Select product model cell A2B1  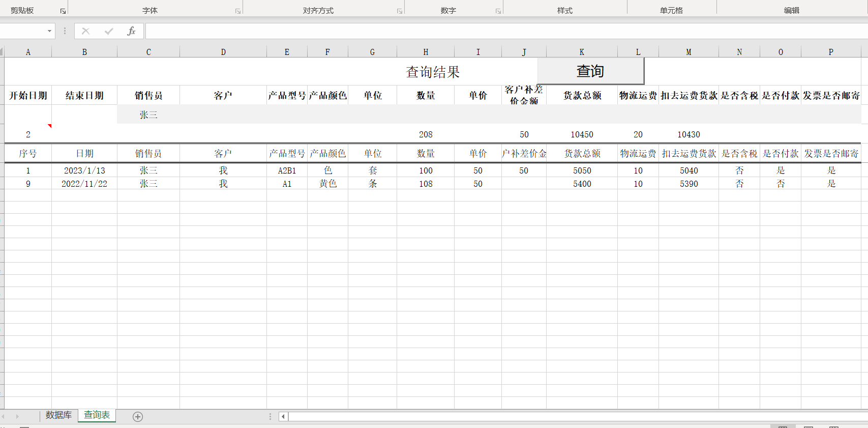(x=287, y=170)
